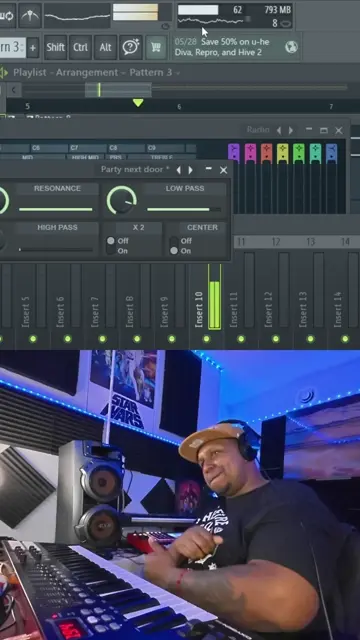This screenshot has width=360, height=640.
Task: Click the globe icon in news panel
Action: pyautogui.click(x=291, y=47)
